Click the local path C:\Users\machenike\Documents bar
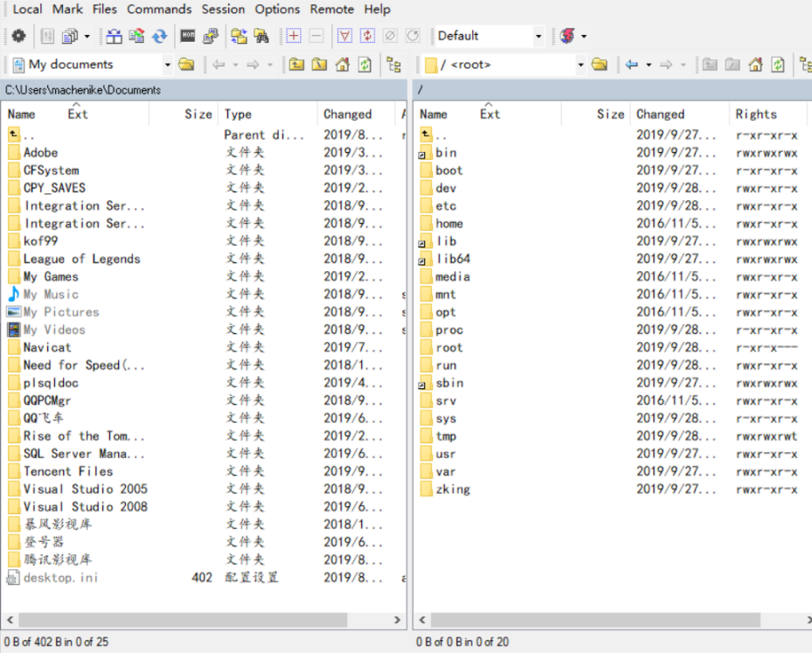This screenshot has height=653, width=812. (x=204, y=90)
